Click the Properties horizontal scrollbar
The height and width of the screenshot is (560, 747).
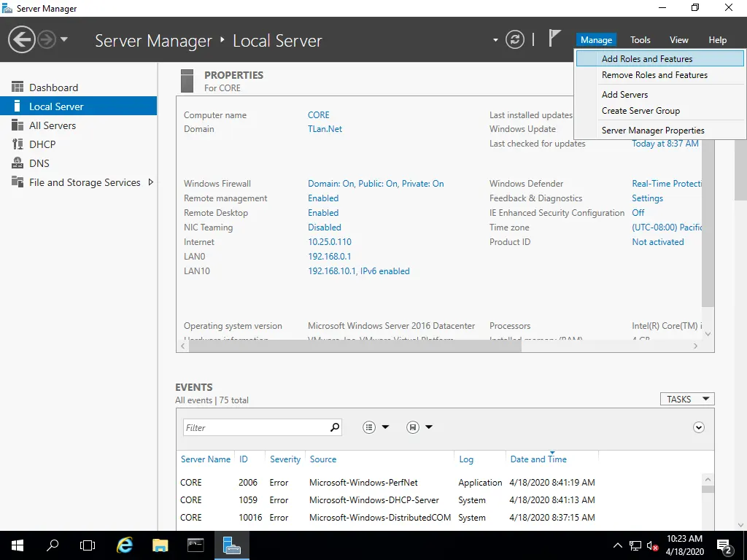pos(355,346)
